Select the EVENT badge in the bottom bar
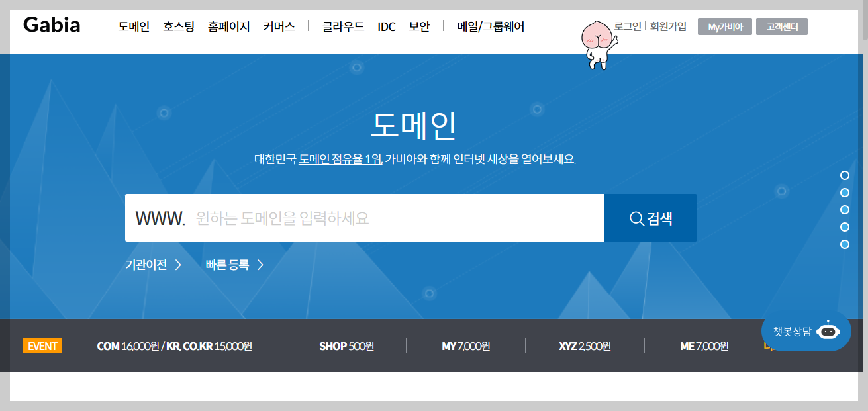 tap(42, 345)
